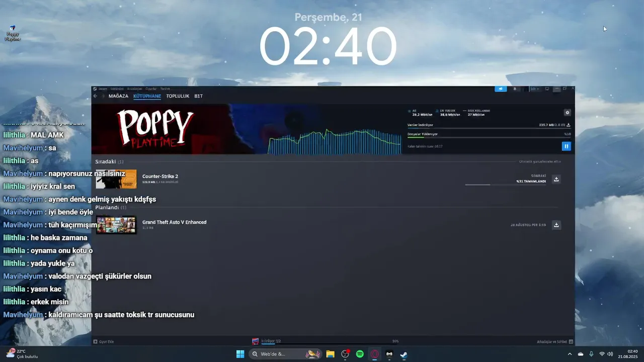Open Counter-Strike 2 title text
The image size is (644, 362).
tap(160, 176)
